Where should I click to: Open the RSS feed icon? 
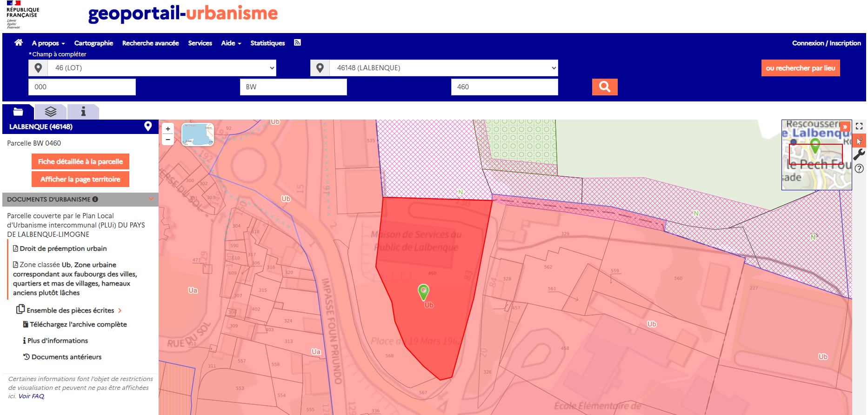(297, 43)
